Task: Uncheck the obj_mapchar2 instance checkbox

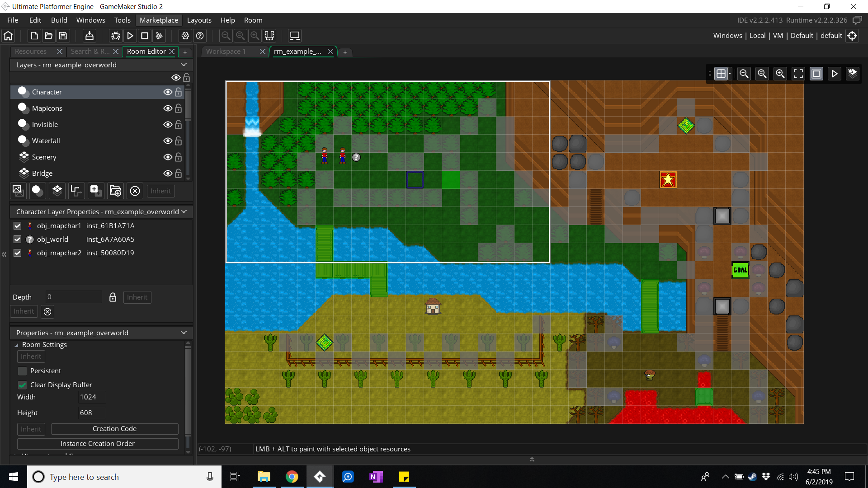Action: tap(18, 253)
